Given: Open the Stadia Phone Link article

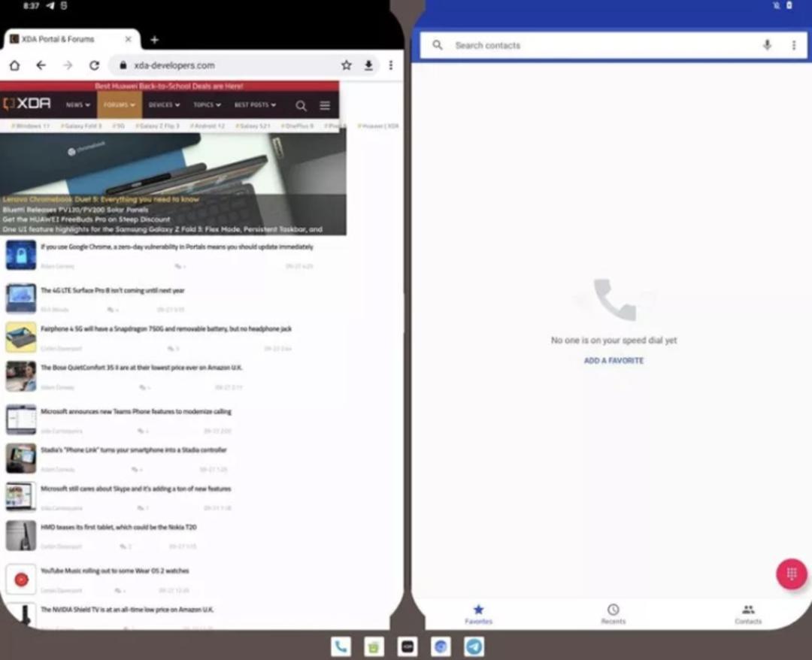Looking at the screenshot, I should tap(134, 450).
